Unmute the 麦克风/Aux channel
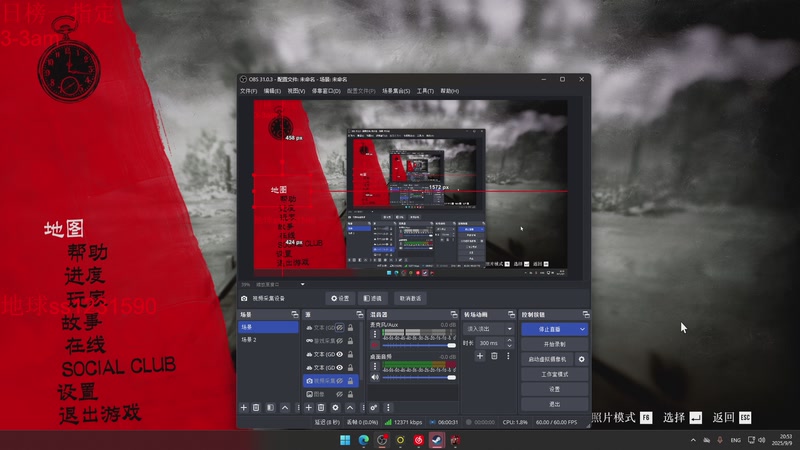The width and height of the screenshot is (800, 450). (375, 345)
